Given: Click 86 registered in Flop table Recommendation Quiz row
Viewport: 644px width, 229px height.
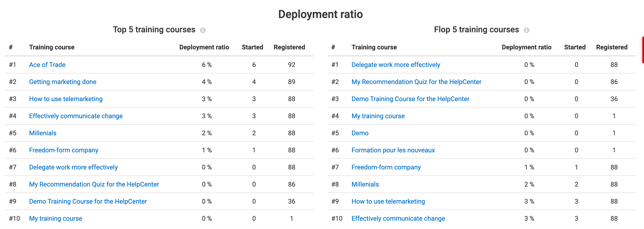Looking at the screenshot, I should coord(614,82).
